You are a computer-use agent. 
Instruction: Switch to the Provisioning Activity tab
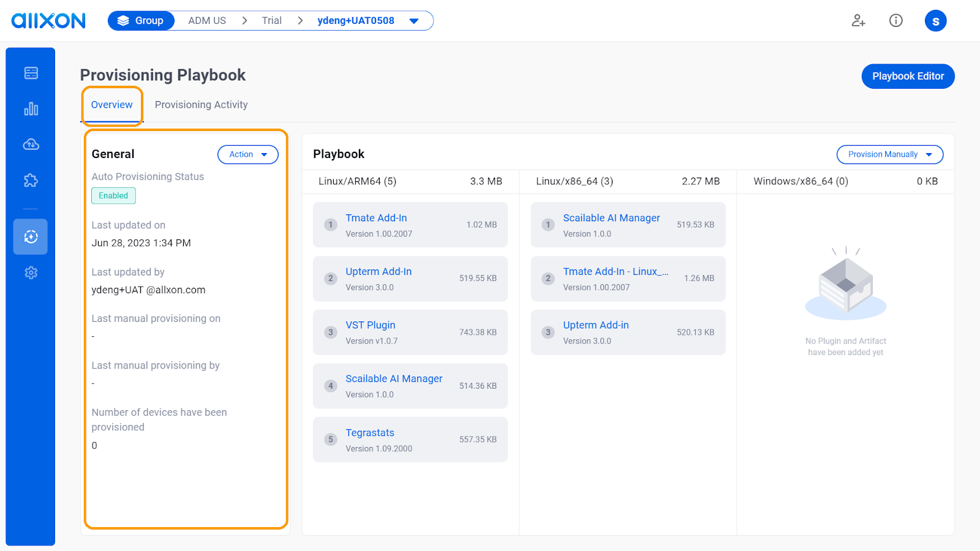pos(201,105)
